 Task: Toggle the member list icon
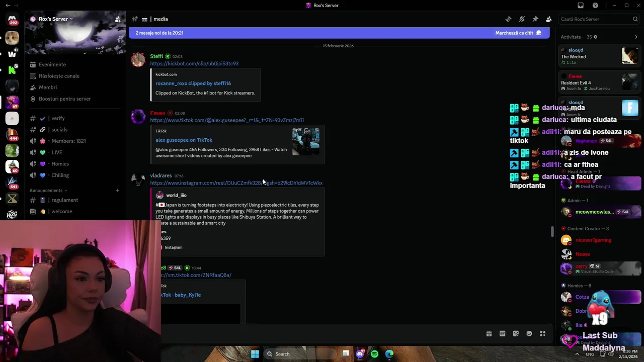click(549, 19)
